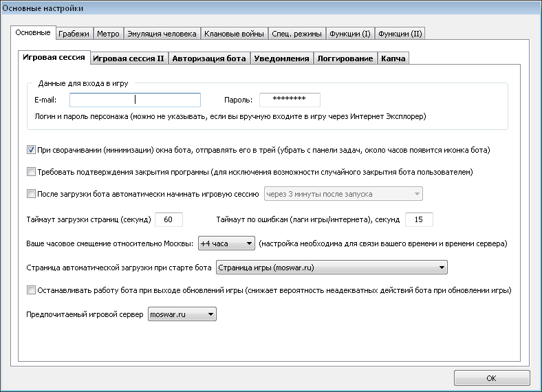
Task: Uncheck the minimize-to-tray checkbox
Action: (31, 150)
